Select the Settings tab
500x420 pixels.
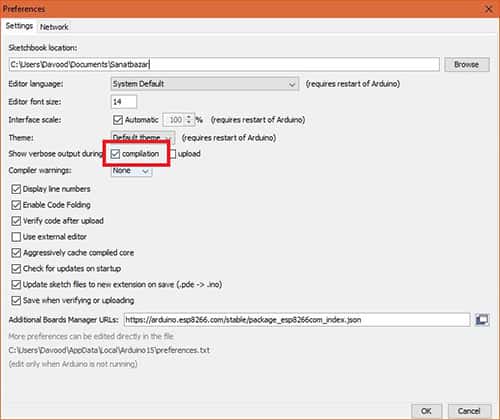pyautogui.click(x=19, y=26)
